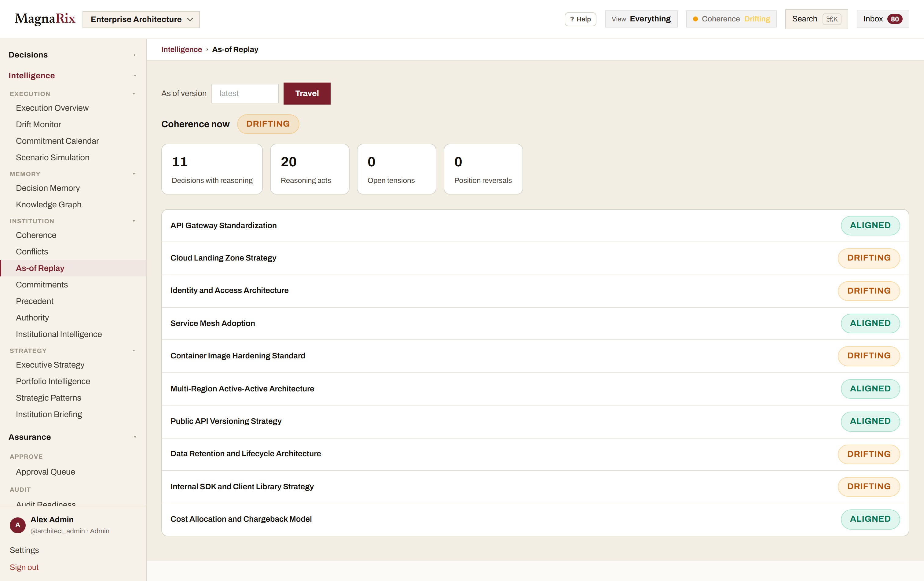Select As-of Replay sidebar item
This screenshot has height=581, width=924.
[x=73, y=268]
